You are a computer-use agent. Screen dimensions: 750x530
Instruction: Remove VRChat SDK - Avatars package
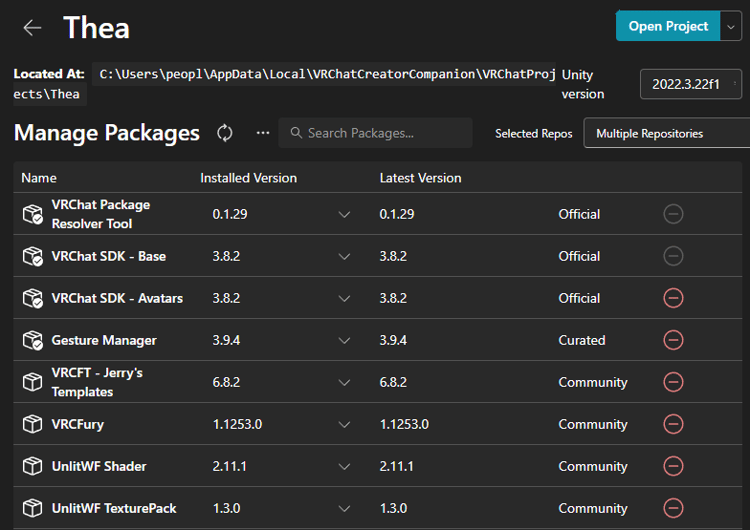pyautogui.click(x=673, y=298)
